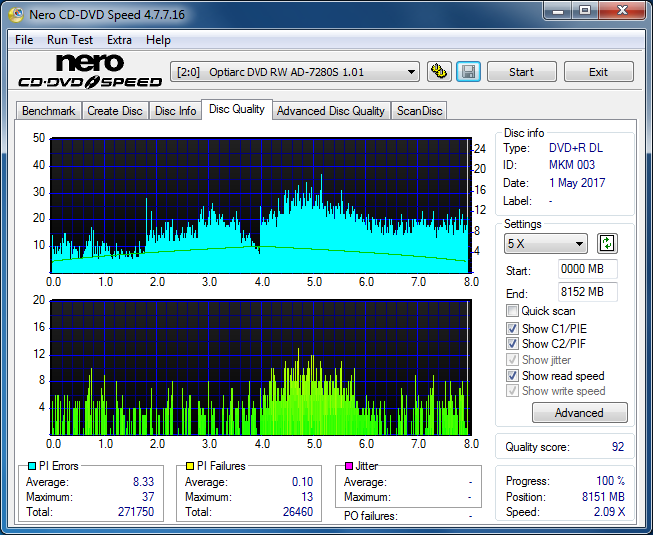Click the Exit button
This screenshot has width=653, height=535.
coord(598,72)
